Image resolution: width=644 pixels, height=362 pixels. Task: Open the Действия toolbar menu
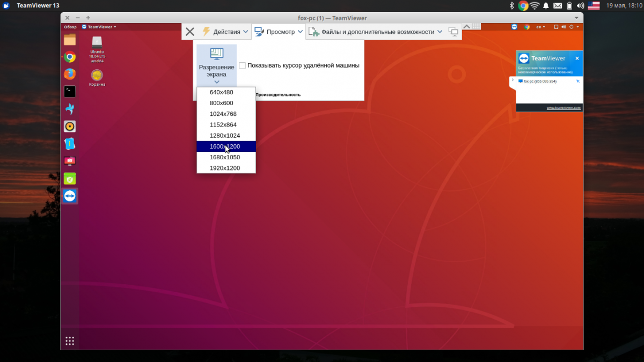pos(225,32)
